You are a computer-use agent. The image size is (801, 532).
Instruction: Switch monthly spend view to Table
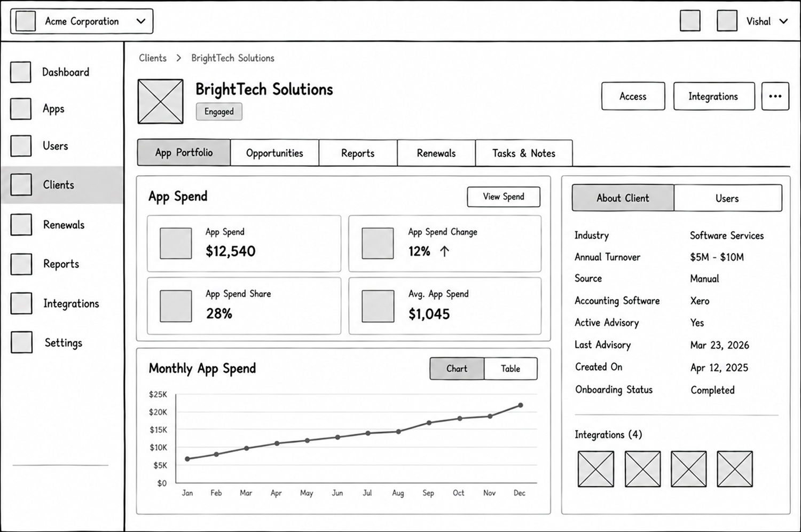click(511, 369)
